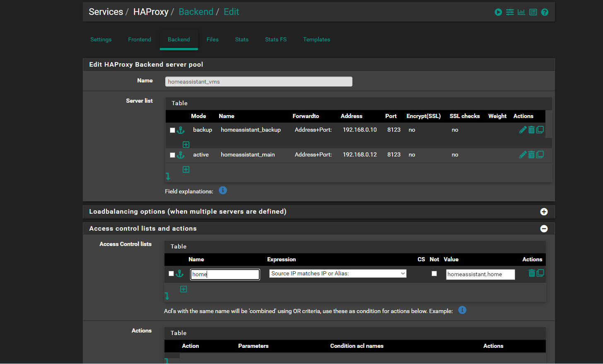The image size is (603, 364).
Task: Click the homeassistant_backup server name
Action: pos(251,130)
